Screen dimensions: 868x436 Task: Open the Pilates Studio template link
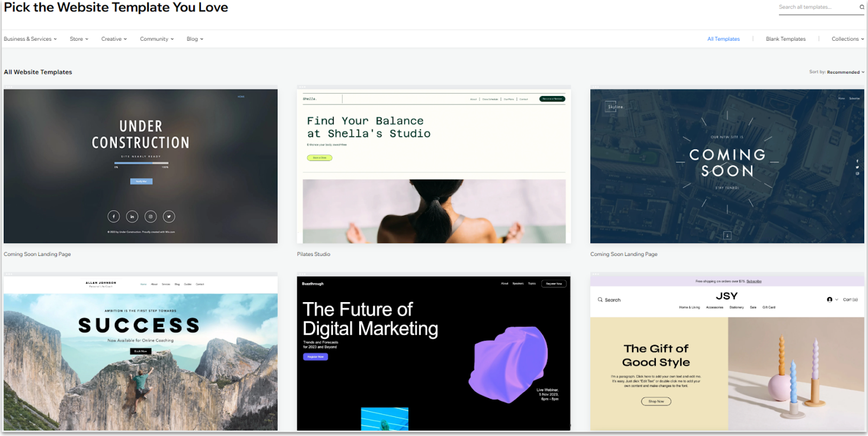point(314,254)
